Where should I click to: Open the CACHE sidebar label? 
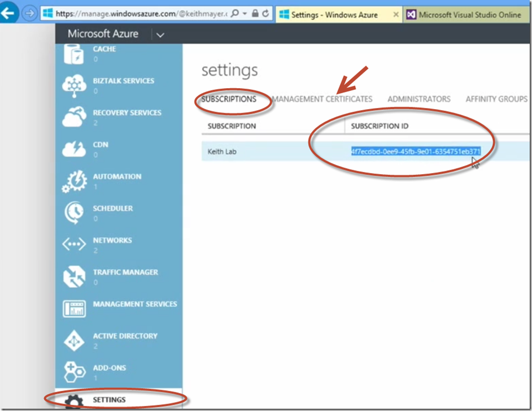pos(104,49)
